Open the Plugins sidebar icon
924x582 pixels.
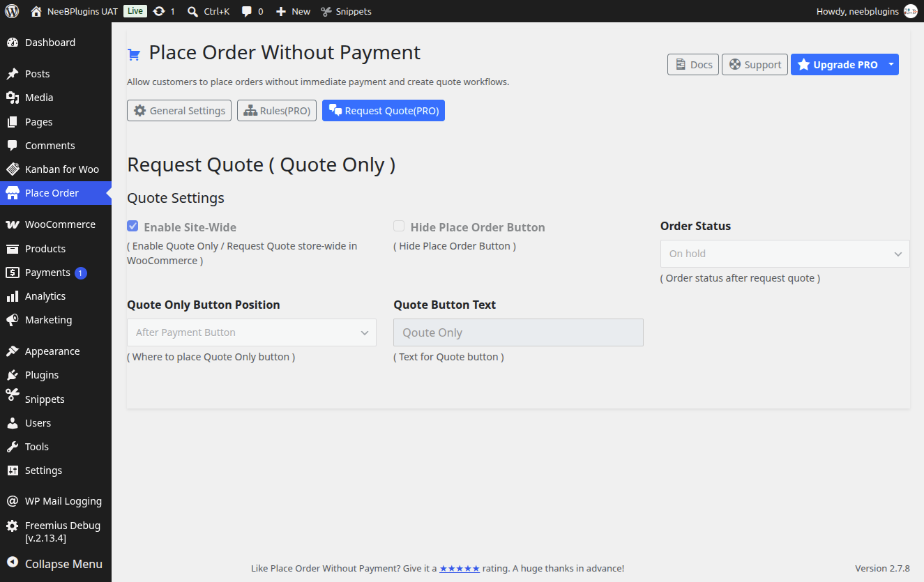[13, 375]
